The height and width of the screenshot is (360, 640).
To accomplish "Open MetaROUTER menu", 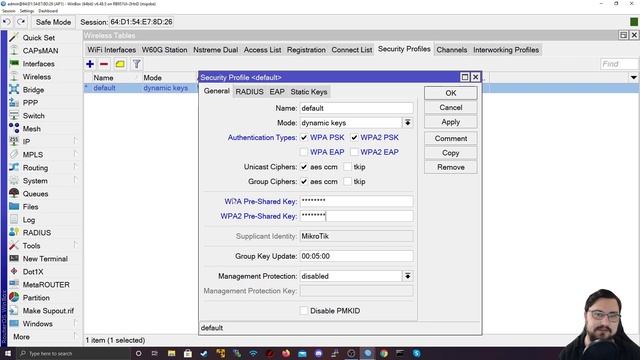I will (x=46, y=285).
